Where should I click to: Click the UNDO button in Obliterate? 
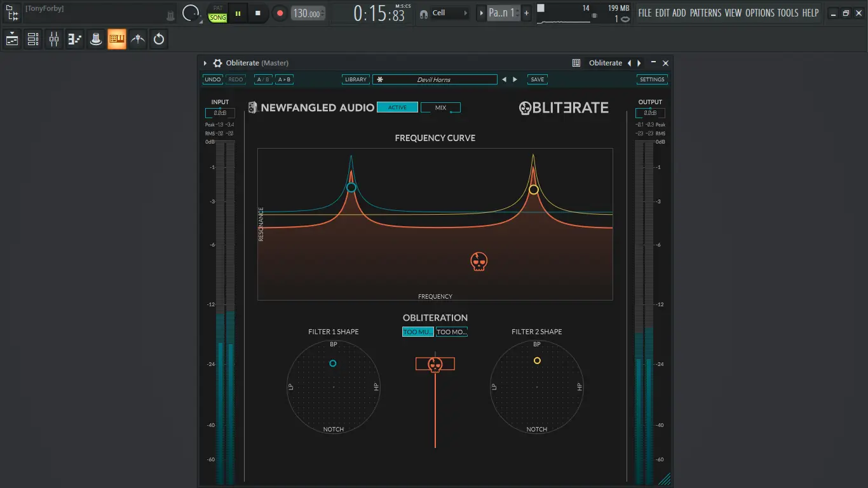[x=213, y=79]
